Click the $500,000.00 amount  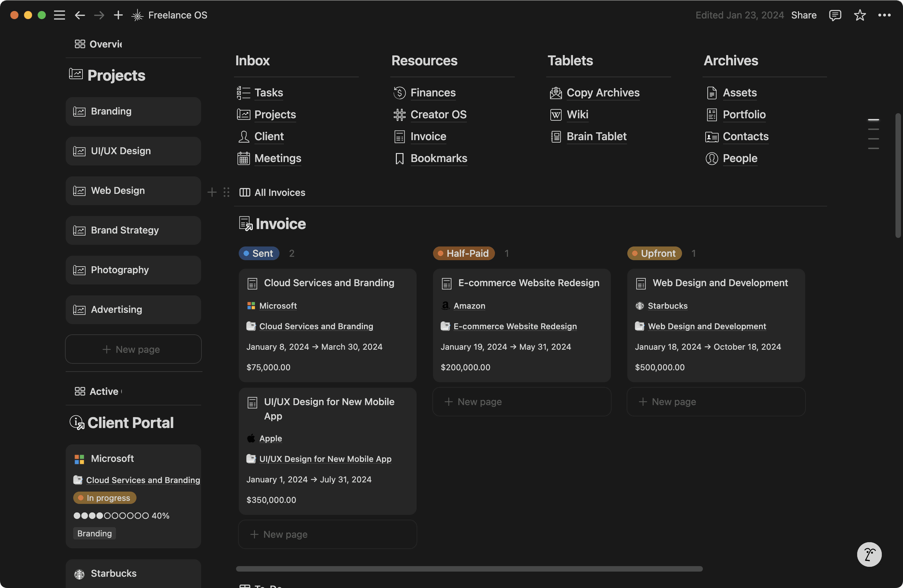[660, 367]
